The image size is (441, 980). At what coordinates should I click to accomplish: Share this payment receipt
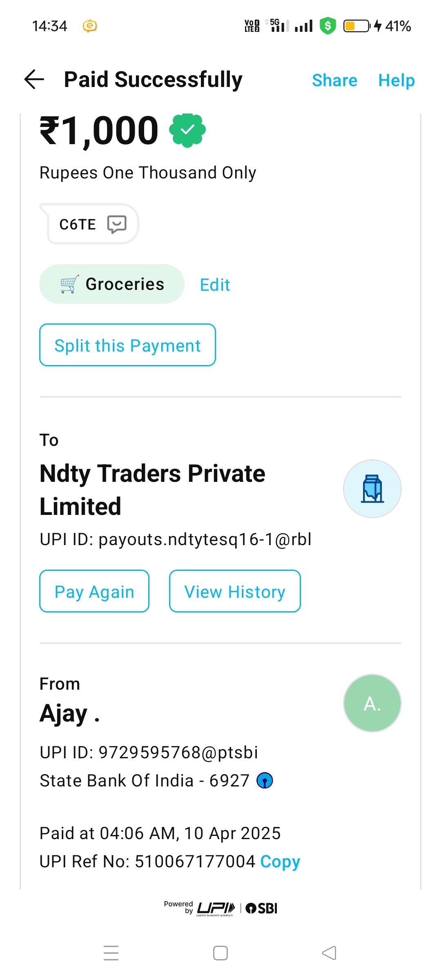[334, 80]
